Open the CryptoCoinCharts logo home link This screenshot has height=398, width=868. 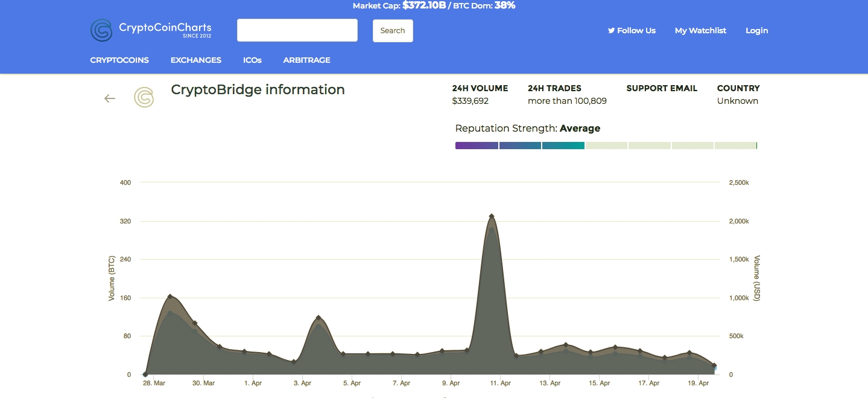tap(151, 30)
